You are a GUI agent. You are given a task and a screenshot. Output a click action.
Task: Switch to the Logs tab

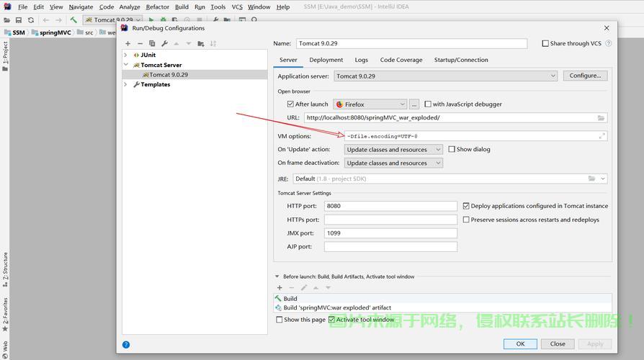click(x=362, y=60)
